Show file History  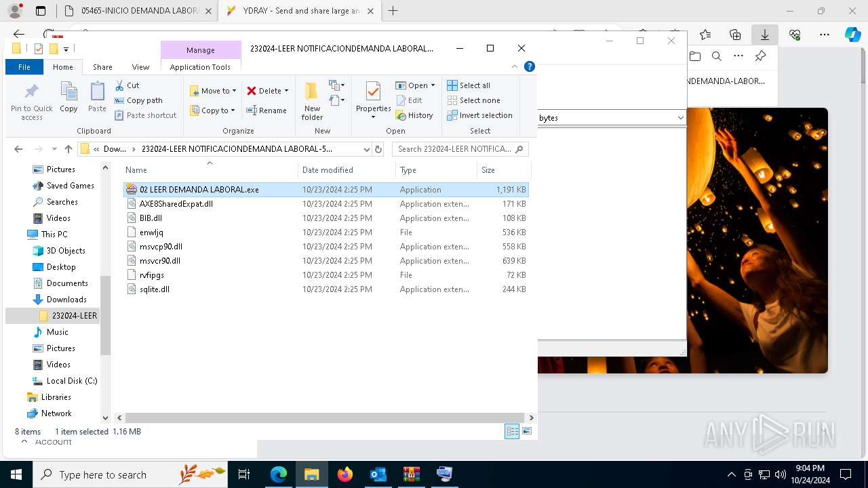click(414, 115)
